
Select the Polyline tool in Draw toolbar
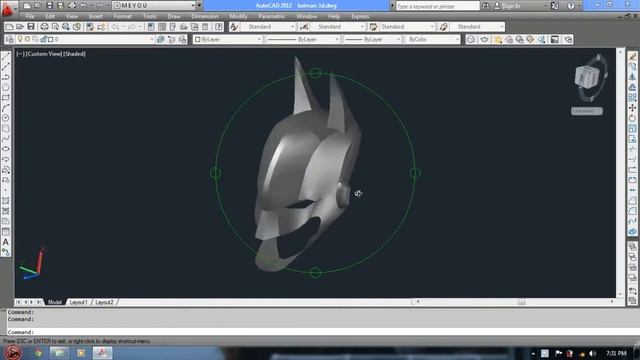6,77
